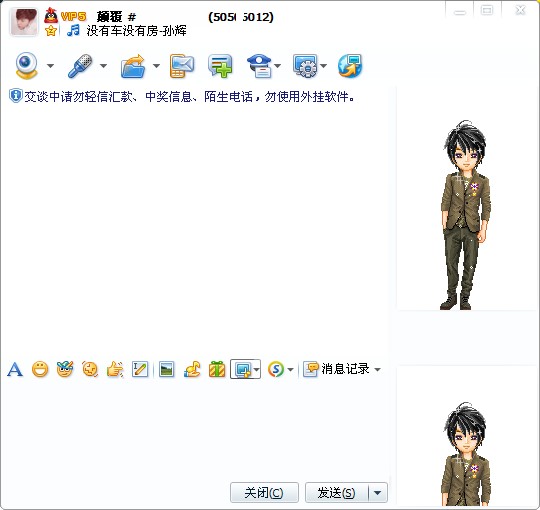Screen dimensions: 540x510
Task: Start a video call with webcam icon
Action: click(27, 65)
